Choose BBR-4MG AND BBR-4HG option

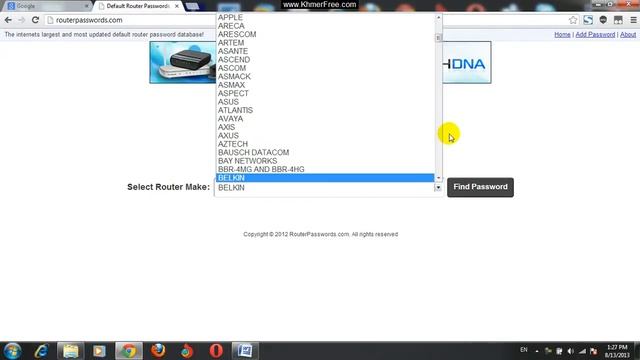click(x=325, y=169)
